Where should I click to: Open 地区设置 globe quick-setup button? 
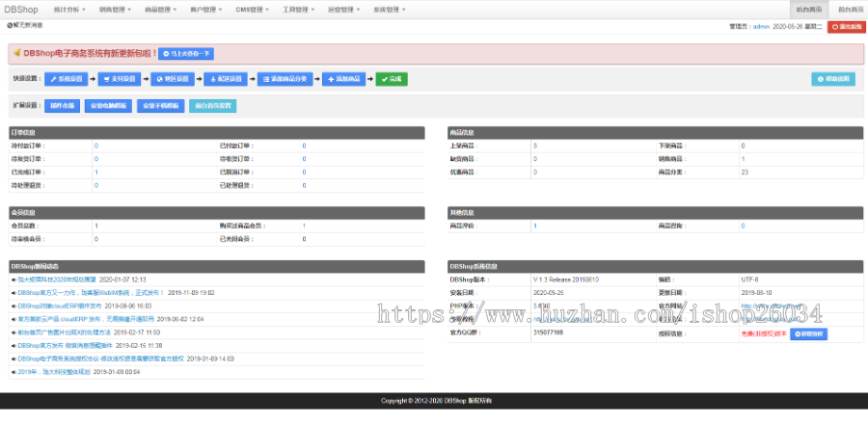click(x=173, y=79)
